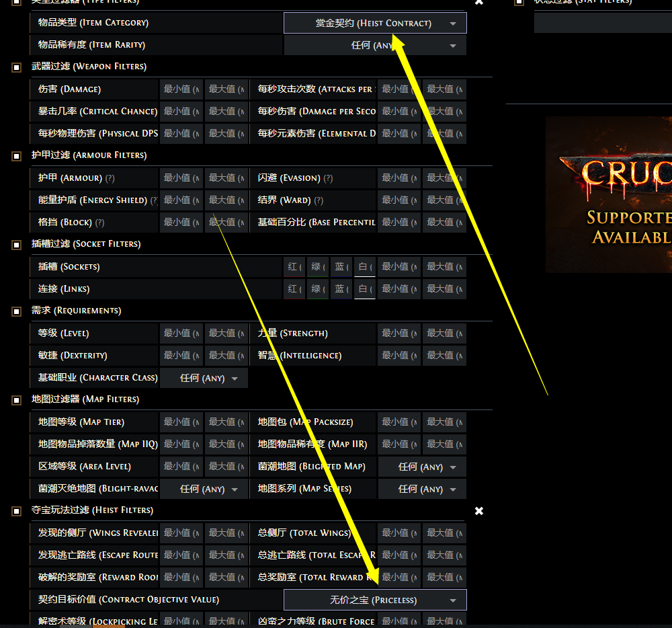
Task: Collapse the Map Filters section header
Action: 85,399
